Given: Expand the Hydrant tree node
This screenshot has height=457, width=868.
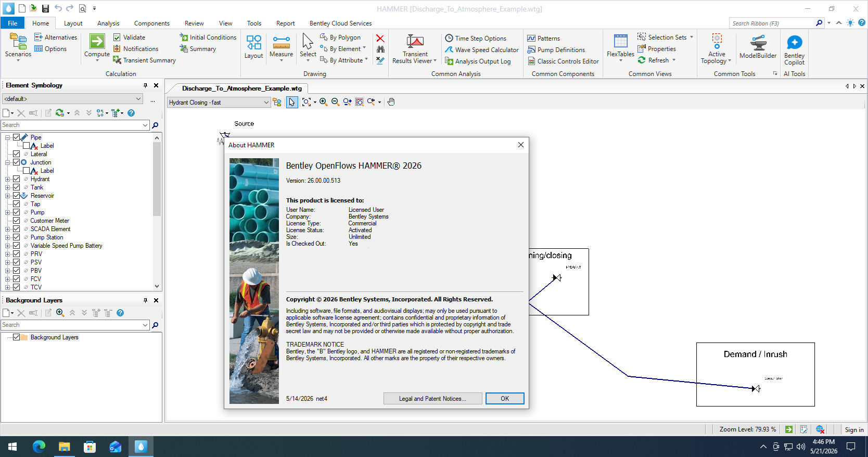Looking at the screenshot, I should click(8, 179).
